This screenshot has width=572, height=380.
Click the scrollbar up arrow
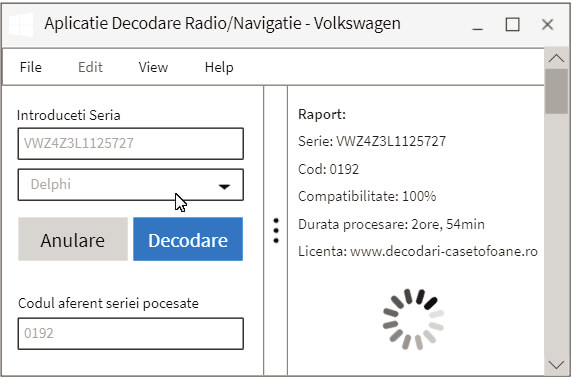tap(556, 58)
